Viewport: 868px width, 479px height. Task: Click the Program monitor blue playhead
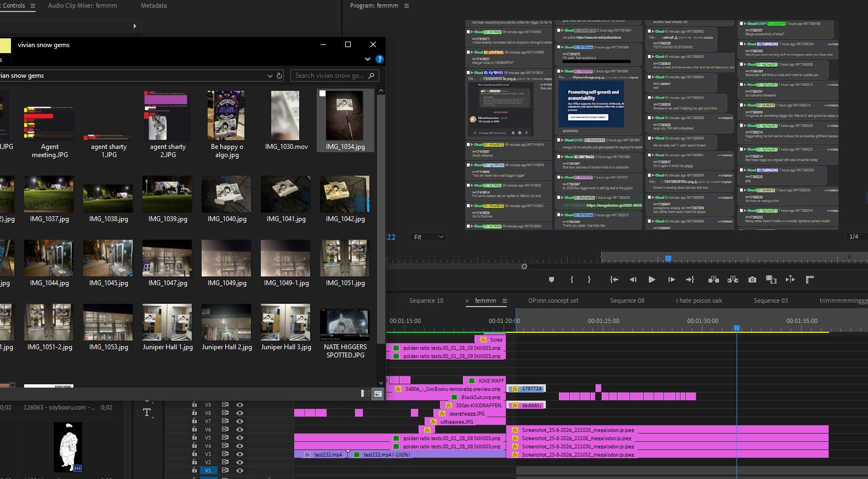668,258
